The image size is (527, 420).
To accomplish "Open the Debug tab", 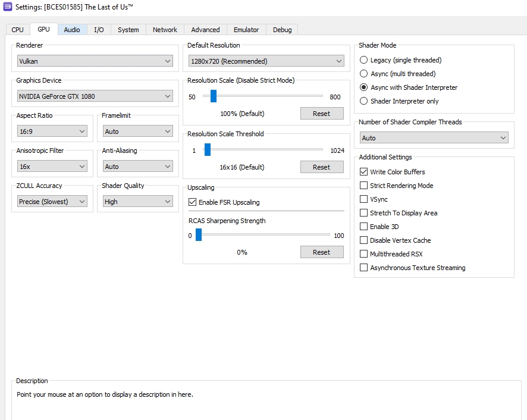I will click(283, 30).
